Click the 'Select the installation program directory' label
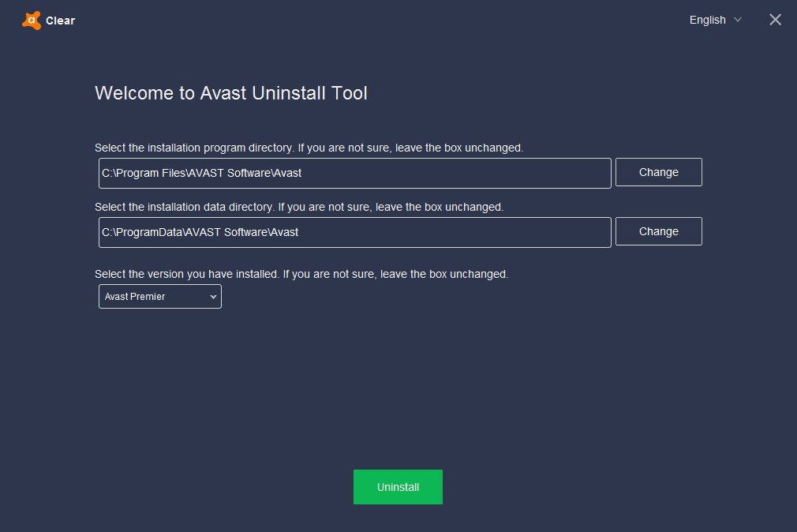The image size is (797, 532). click(x=309, y=148)
